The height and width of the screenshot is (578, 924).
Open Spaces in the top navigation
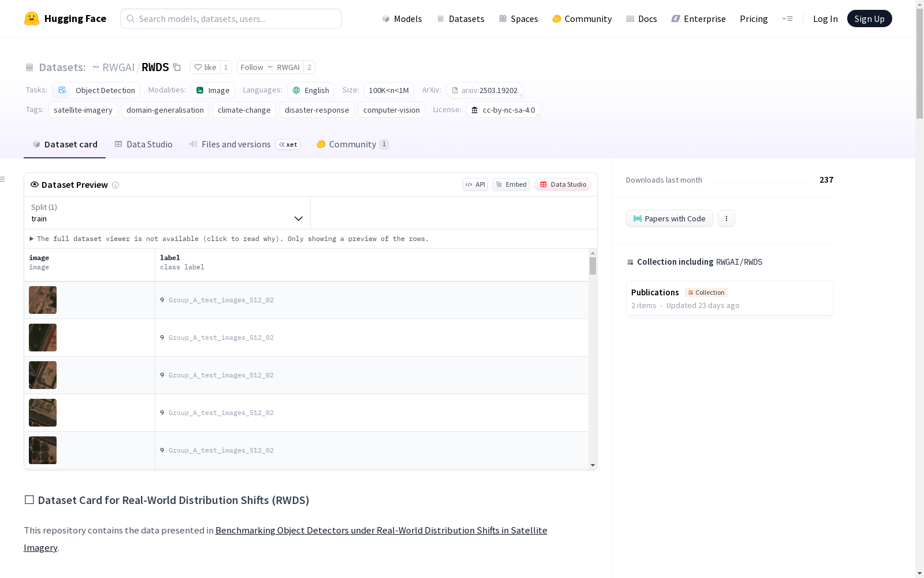[x=519, y=18]
